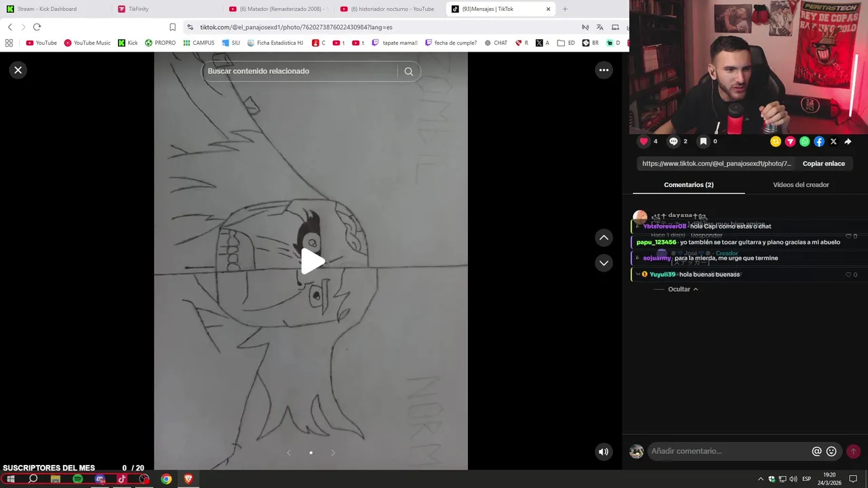Mute the sound with the speaker icon
The height and width of the screenshot is (488, 868).
point(604,451)
